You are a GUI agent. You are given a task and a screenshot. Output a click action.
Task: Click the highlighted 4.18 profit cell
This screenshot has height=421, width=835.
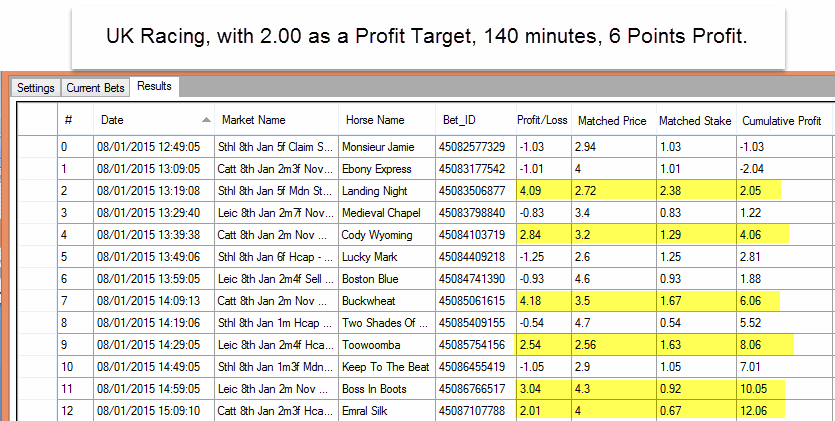[541, 301]
